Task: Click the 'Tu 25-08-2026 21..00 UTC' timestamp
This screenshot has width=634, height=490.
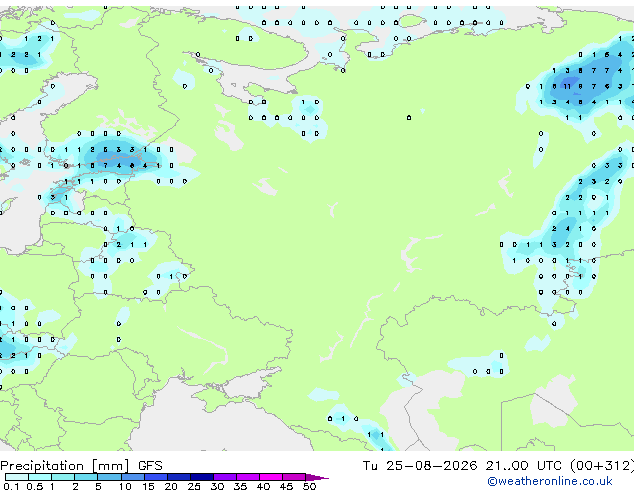Action: pos(463,465)
